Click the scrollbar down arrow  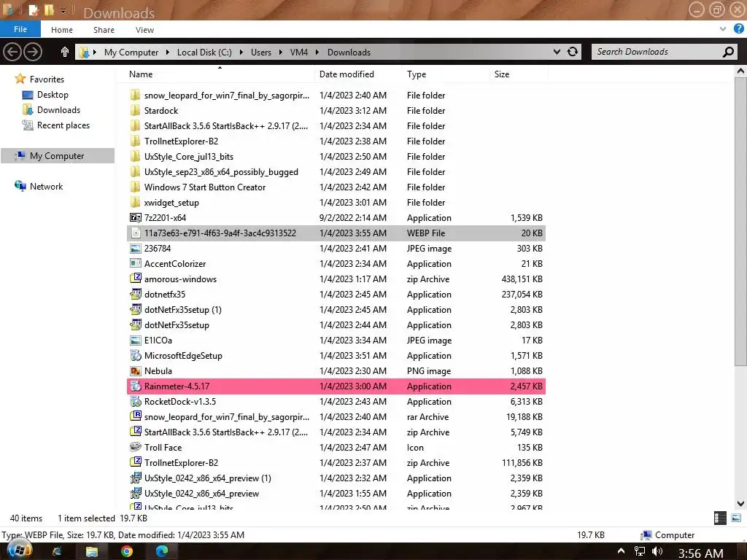tap(740, 503)
